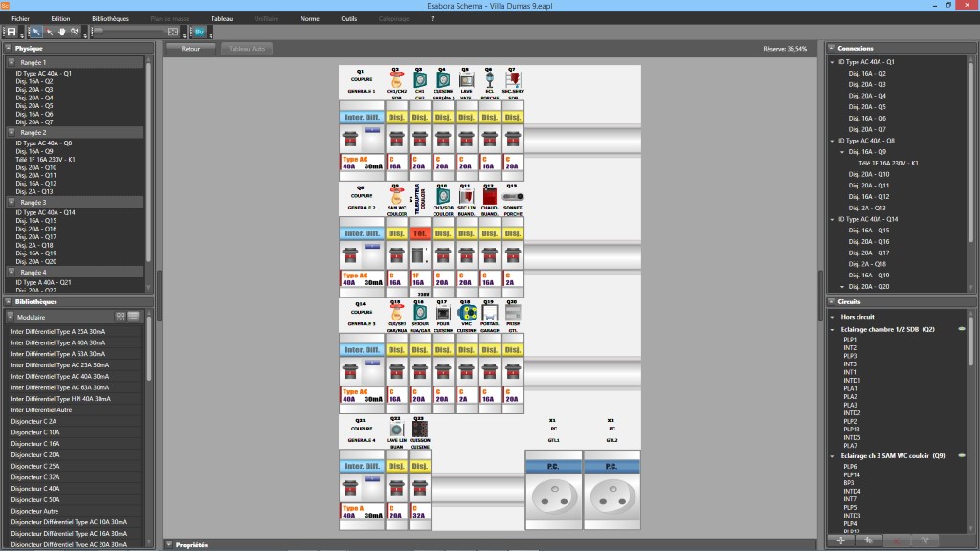Collapse ID Type AC 40A - Q8 connection node
The height and width of the screenshot is (551, 980).
pyautogui.click(x=833, y=141)
